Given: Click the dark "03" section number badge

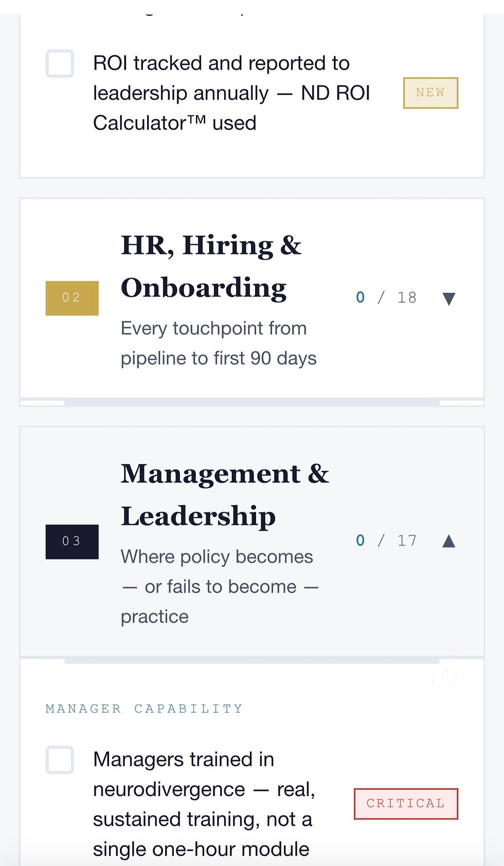Looking at the screenshot, I should tap(72, 540).
